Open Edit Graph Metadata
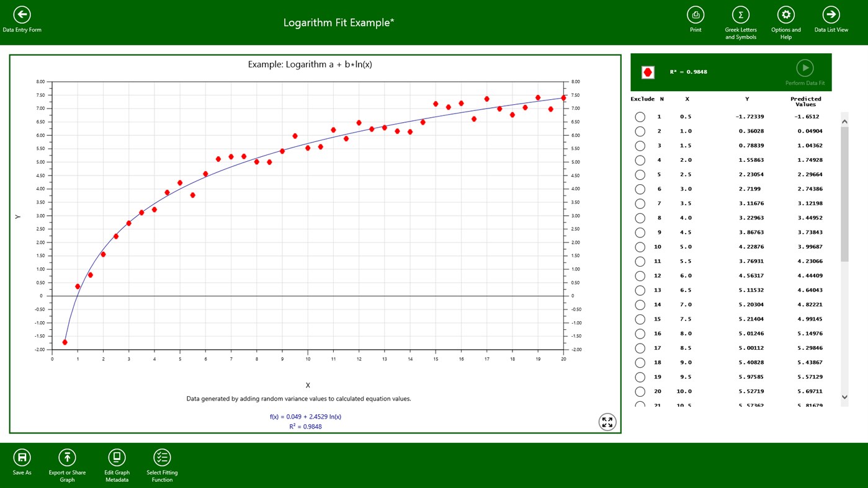The image size is (868, 488). click(x=117, y=458)
